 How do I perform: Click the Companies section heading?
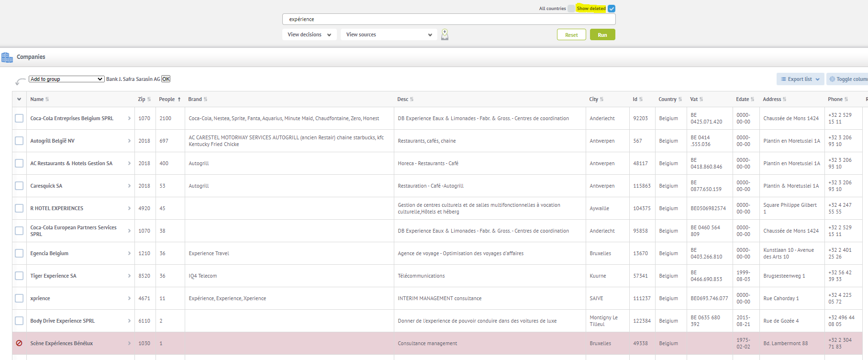click(x=31, y=56)
